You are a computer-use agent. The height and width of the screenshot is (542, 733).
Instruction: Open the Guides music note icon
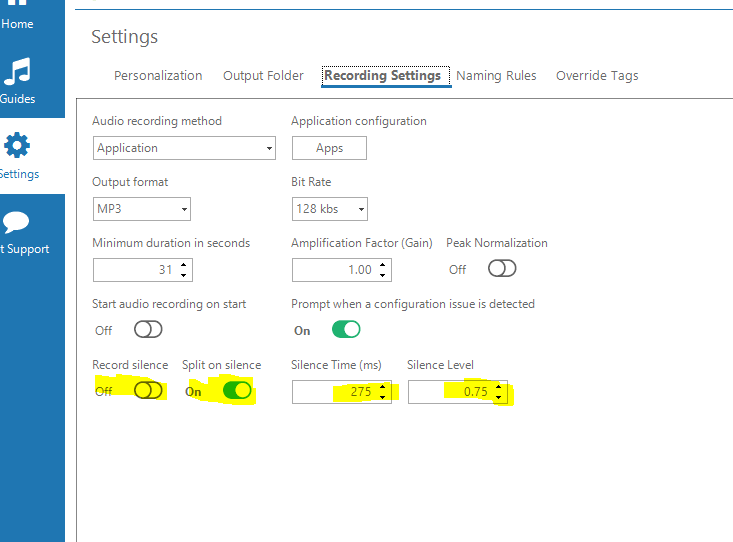pos(17,72)
